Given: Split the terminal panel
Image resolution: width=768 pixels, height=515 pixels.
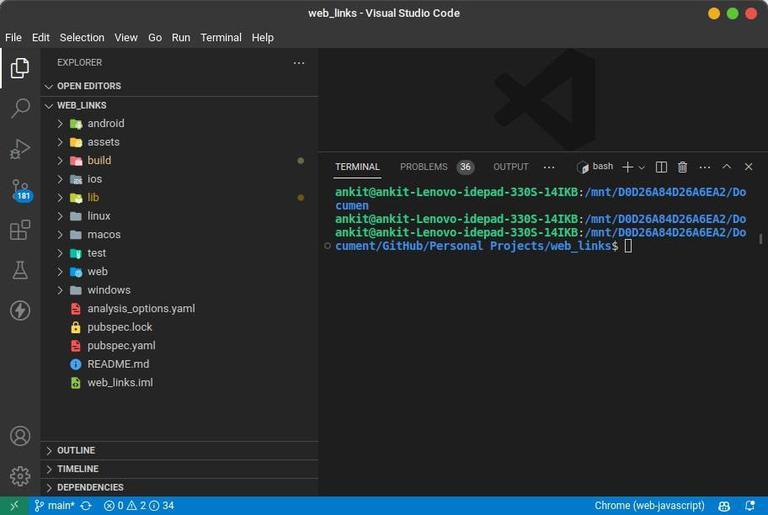Looking at the screenshot, I should click(x=661, y=167).
